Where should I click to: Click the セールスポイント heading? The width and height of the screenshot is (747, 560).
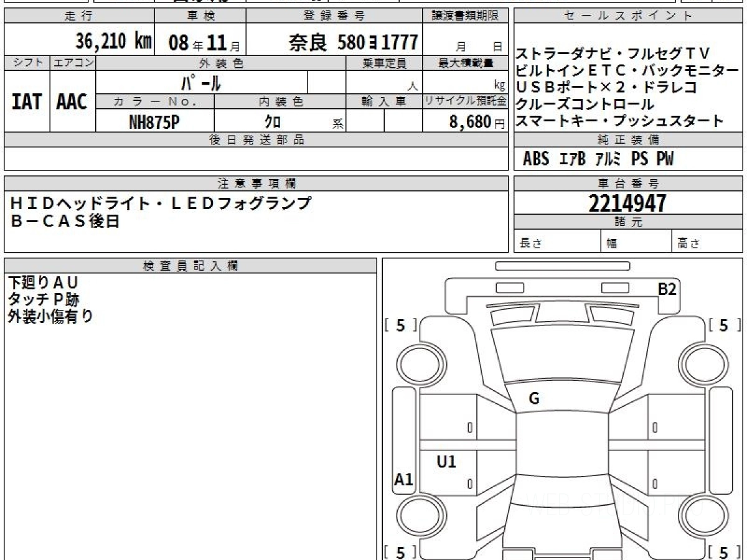point(628,16)
